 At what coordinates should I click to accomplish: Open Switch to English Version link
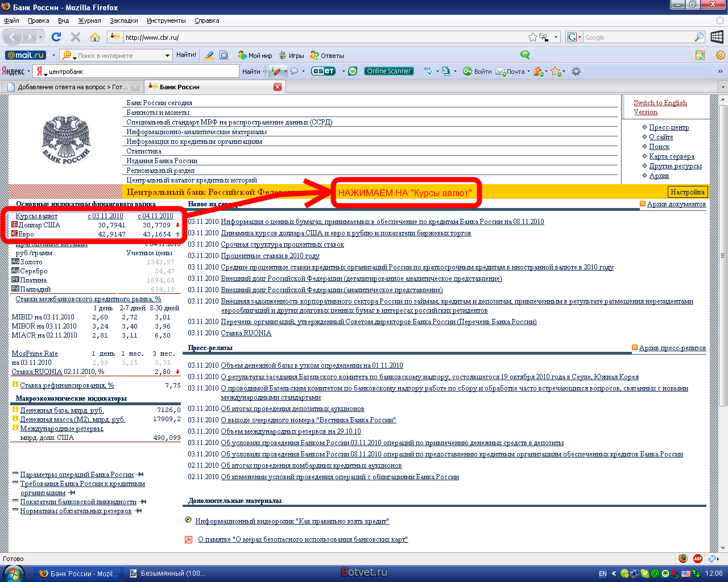click(660, 107)
